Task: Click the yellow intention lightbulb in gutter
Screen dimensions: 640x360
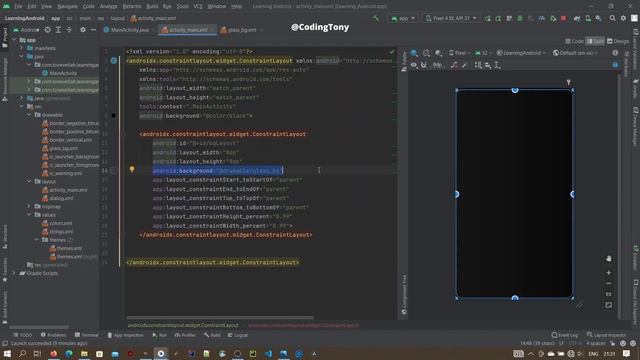Action: coord(132,169)
